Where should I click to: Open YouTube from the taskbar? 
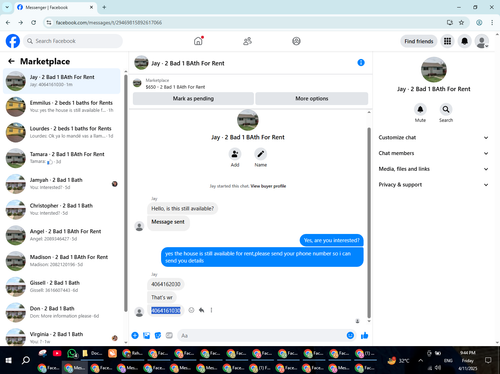point(57,353)
